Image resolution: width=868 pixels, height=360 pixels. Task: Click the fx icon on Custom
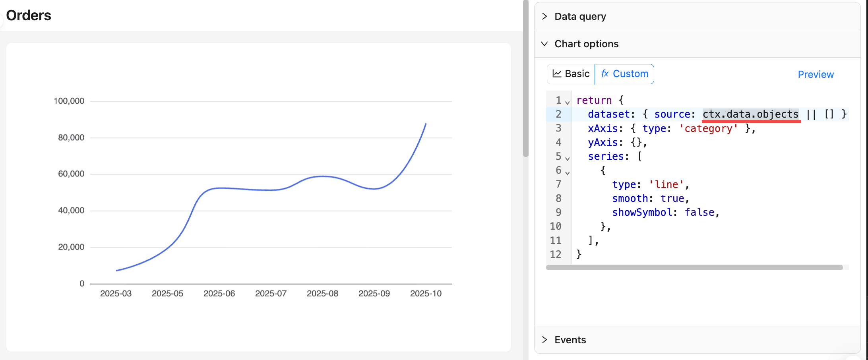click(604, 74)
